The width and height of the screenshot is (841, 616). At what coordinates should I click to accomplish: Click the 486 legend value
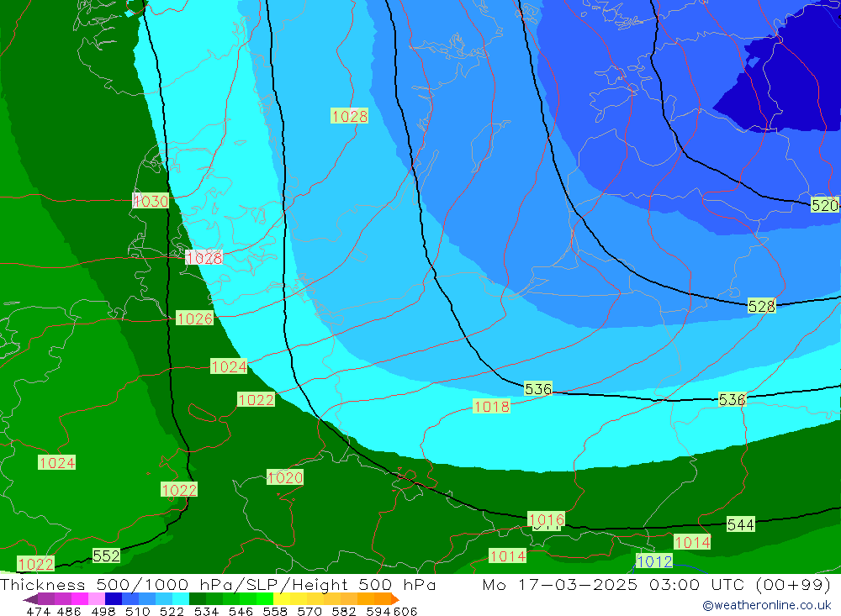click(x=69, y=611)
